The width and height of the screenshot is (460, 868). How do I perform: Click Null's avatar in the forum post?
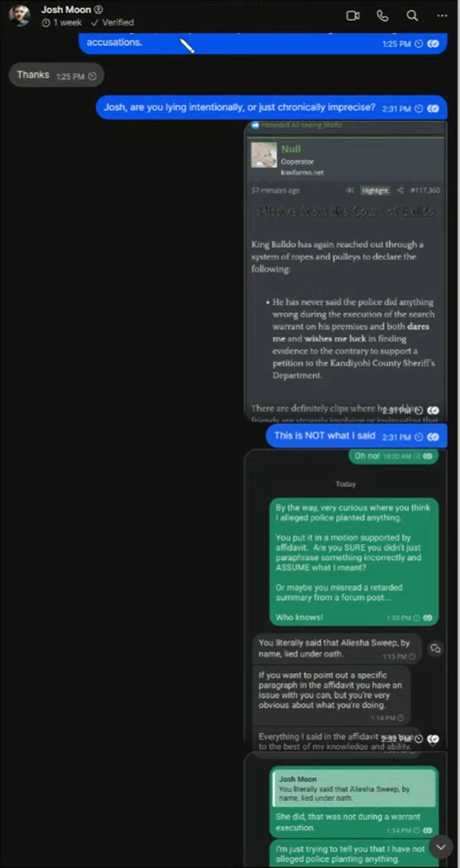pyautogui.click(x=264, y=155)
